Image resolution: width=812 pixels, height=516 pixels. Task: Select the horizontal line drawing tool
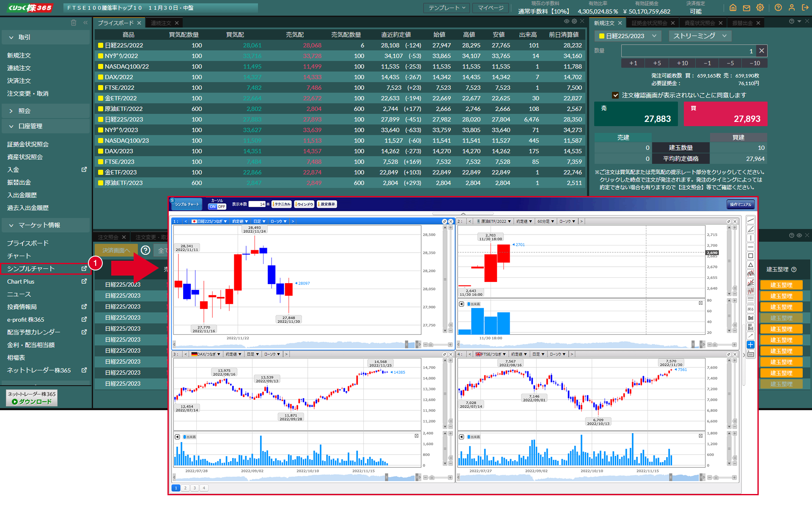point(751,247)
